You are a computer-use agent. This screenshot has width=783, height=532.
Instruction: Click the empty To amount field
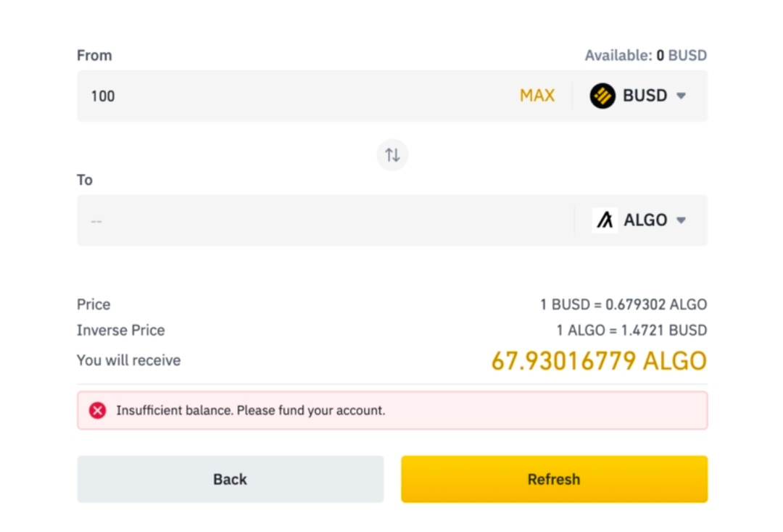319,220
